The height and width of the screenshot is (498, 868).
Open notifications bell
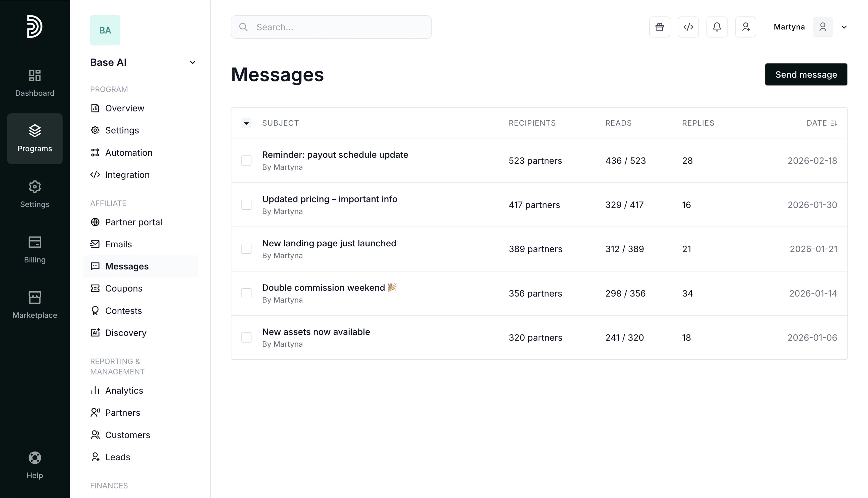point(717,27)
